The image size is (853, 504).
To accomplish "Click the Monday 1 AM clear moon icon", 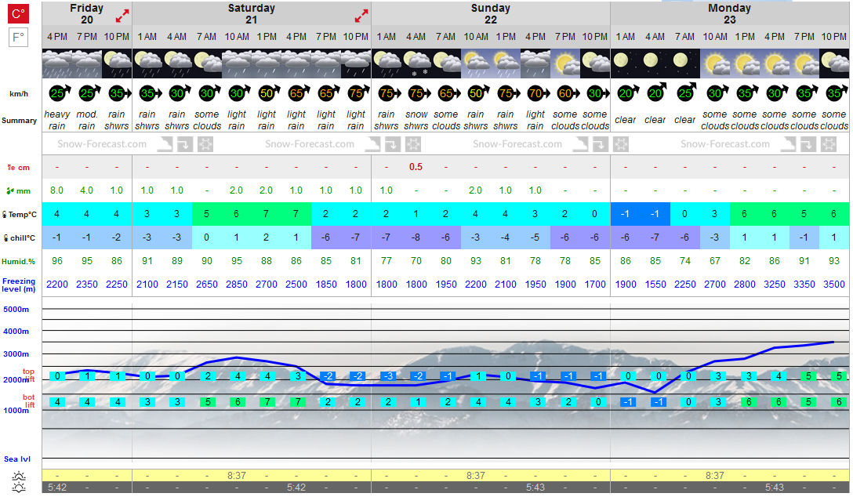I will [x=626, y=63].
